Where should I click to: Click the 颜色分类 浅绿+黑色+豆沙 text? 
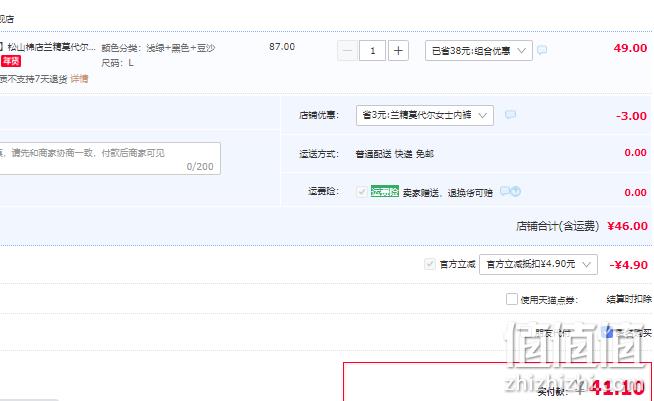click(158, 48)
